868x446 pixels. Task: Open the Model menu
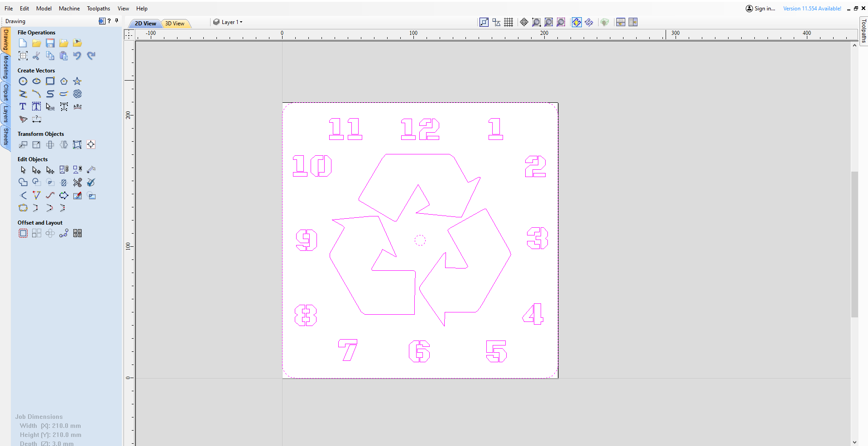point(44,8)
